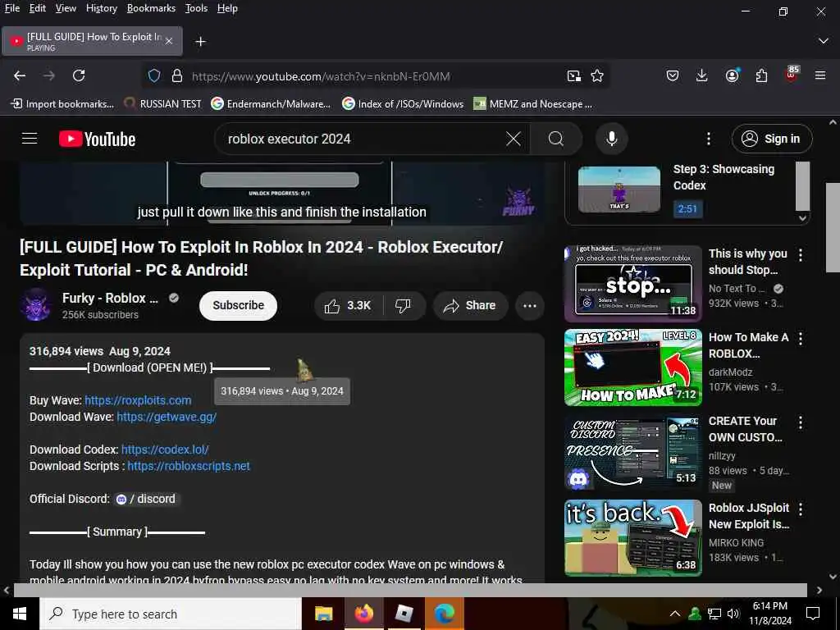This screenshot has width=840, height=630.
Task: Open more actions ellipsis under video
Action: click(x=530, y=306)
